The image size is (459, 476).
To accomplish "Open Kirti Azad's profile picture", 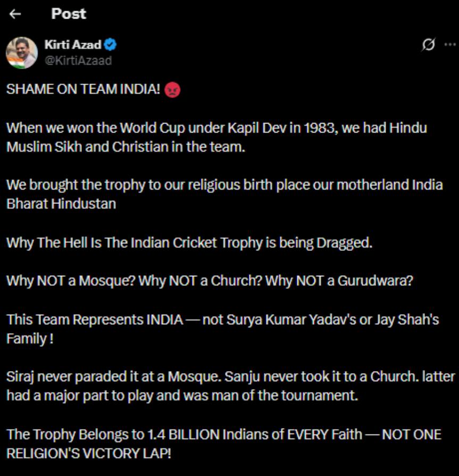I will tap(22, 53).
